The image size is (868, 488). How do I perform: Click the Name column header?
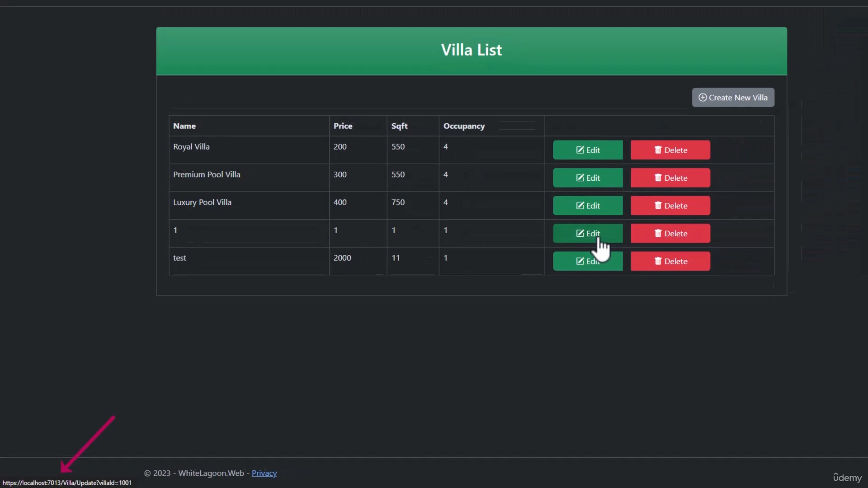click(x=184, y=126)
